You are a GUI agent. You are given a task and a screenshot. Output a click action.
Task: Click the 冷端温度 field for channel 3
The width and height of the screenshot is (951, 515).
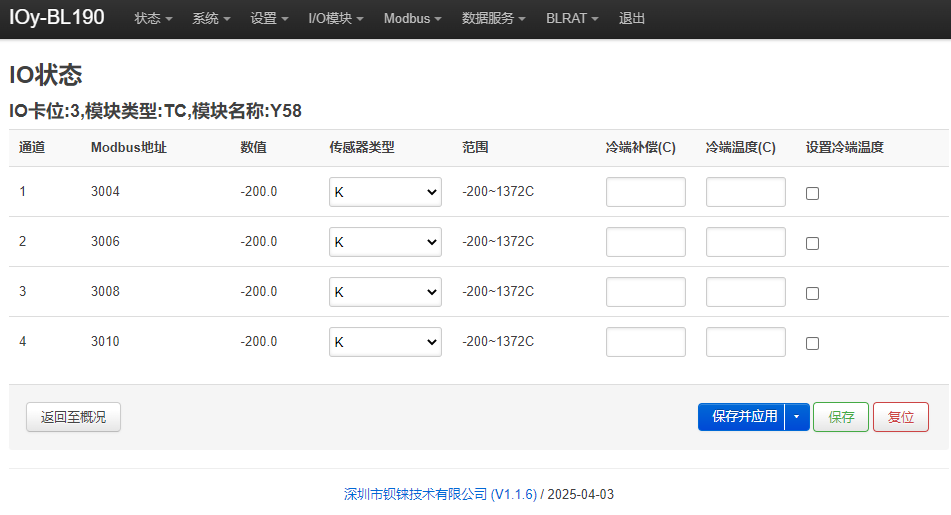pyautogui.click(x=746, y=292)
